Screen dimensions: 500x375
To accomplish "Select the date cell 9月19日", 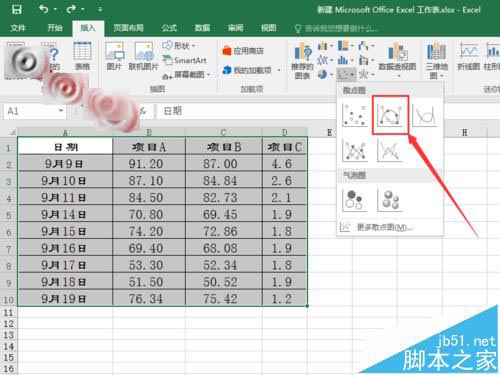I will pos(65,299).
